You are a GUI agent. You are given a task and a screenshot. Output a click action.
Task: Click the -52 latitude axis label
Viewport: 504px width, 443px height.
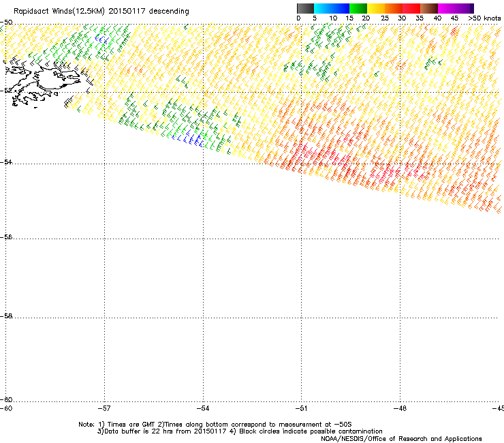[x=6, y=91]
